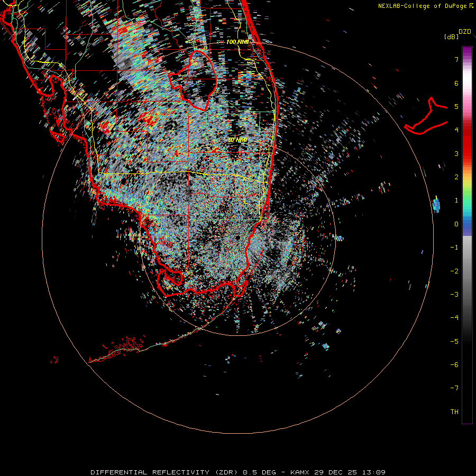
Task: Click the DIFFERENTIAL REFLECTIVITY (ZDR) caption text
Action: tap(165, 472)
